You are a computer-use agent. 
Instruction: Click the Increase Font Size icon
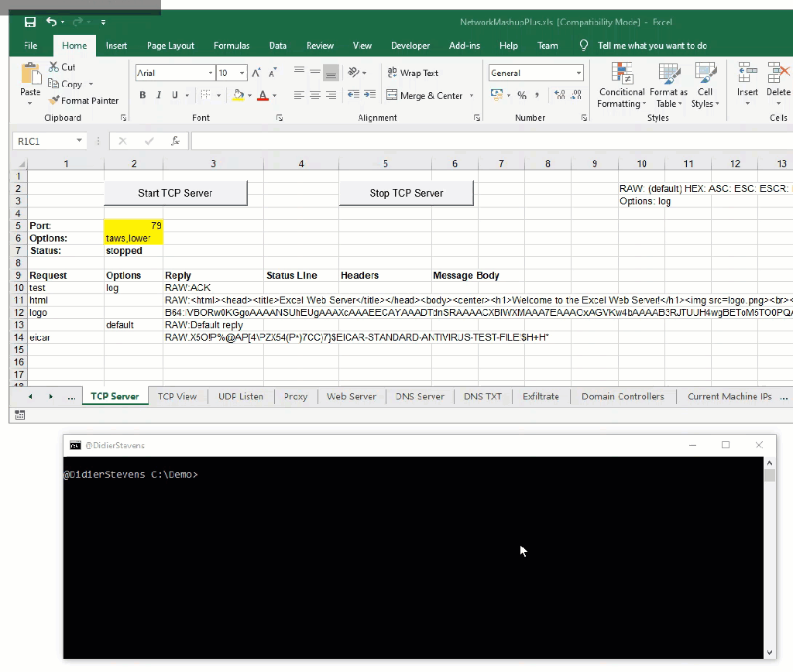tap(256, 73)
